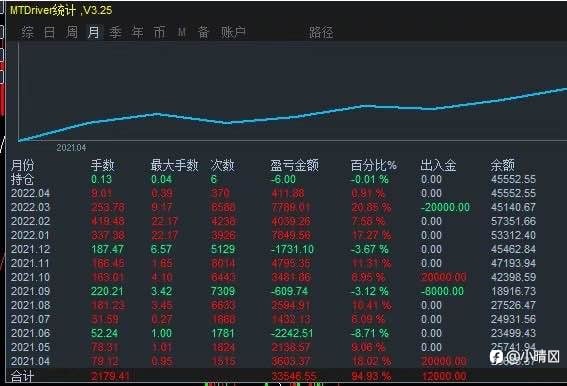
Task: Click the 1781 trade count value
Action: point(223,333)
